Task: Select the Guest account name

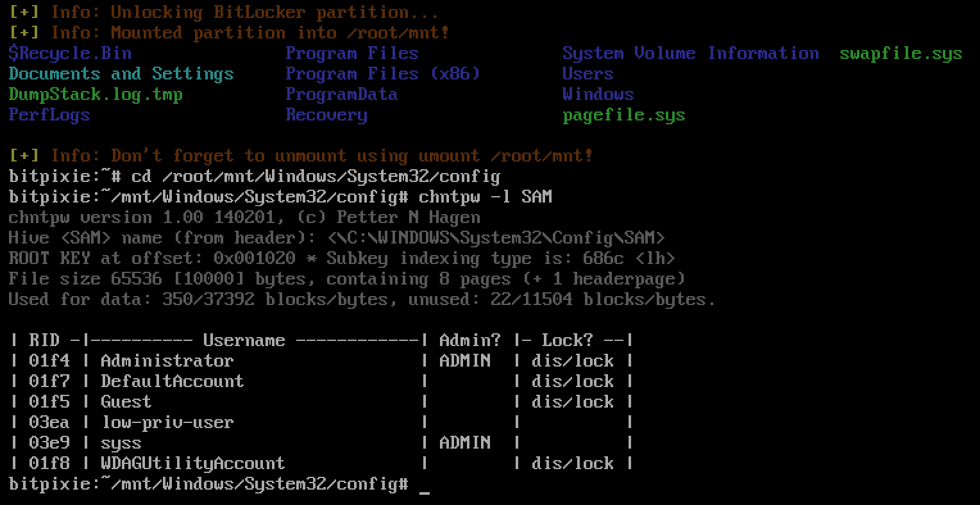Action: tap(126, 402)
